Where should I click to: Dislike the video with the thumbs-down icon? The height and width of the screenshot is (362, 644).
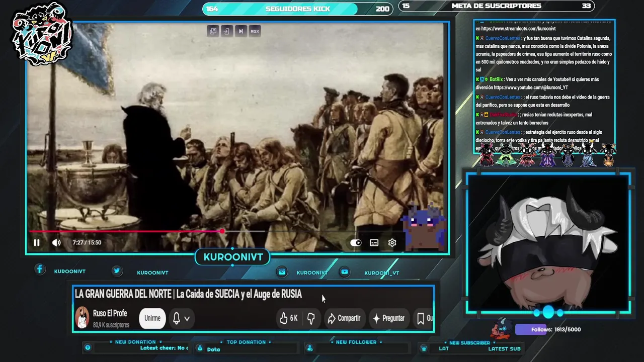[311, 318]
